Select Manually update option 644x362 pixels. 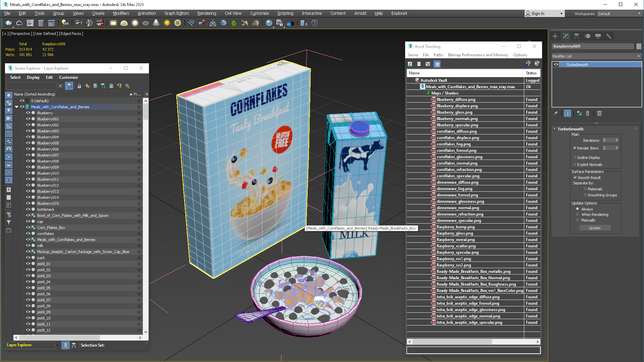point(577,220)
